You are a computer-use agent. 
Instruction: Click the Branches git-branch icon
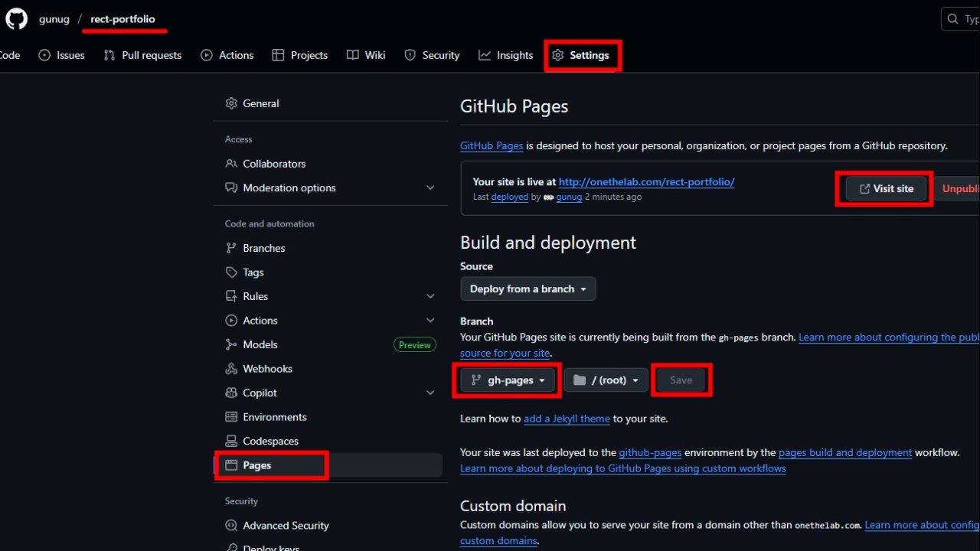[x=231, y=248]
